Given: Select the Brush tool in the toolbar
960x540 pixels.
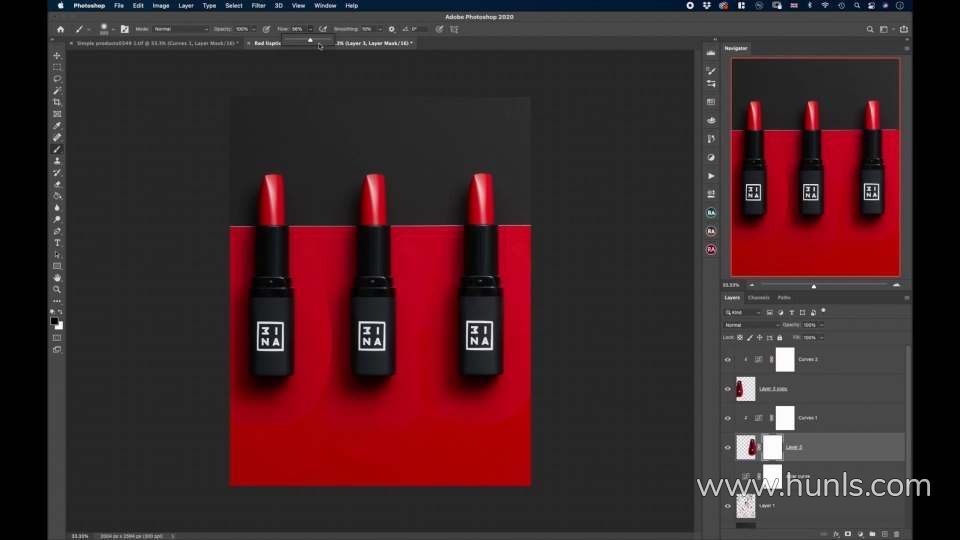Looking at the screenshot, I should pos(57,149).
